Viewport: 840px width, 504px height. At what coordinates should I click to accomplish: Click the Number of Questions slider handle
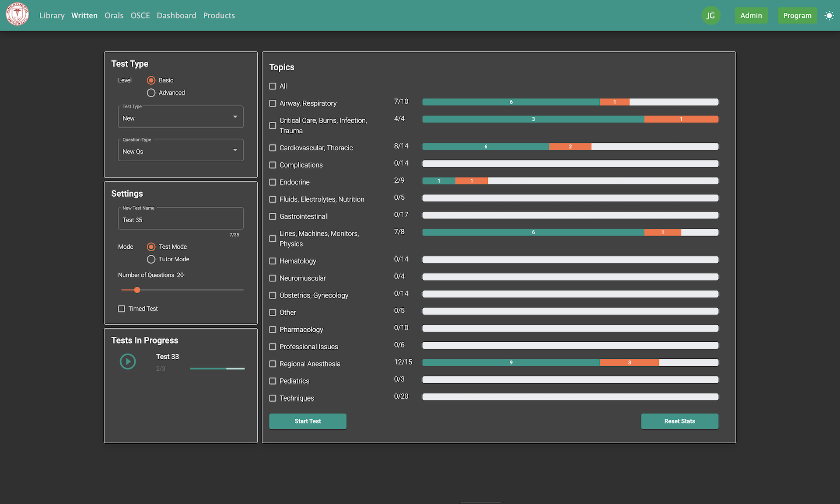(137, 290)
